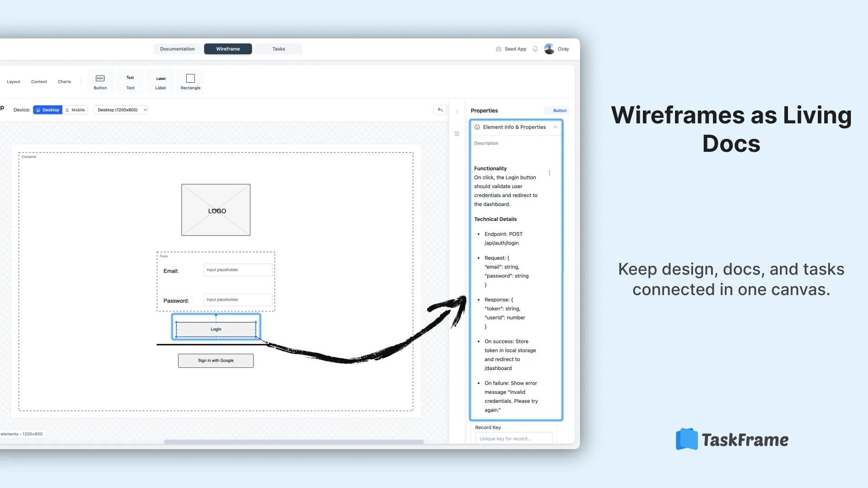868x488 pixels.
Task: Open the properties filter sliders icon
Action: [457, 134]
